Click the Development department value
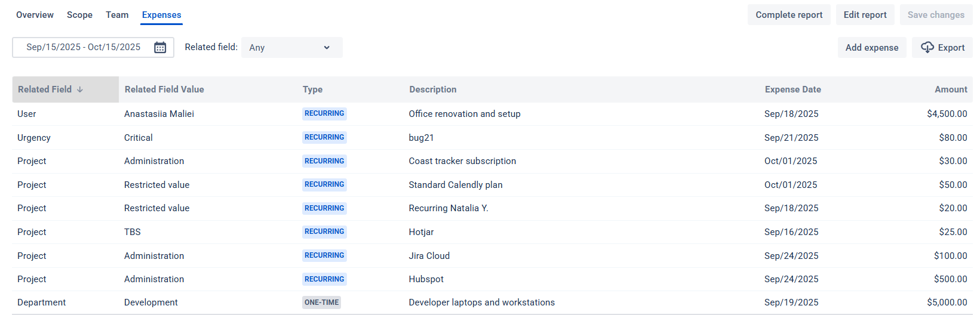This screenshot has width=980, height=315. coord(151,302)
